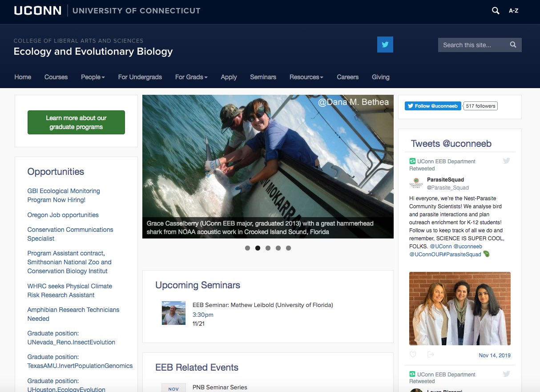540x392 pixels.
Task: Go to first carousel slide dot
Action: point(247,248)
